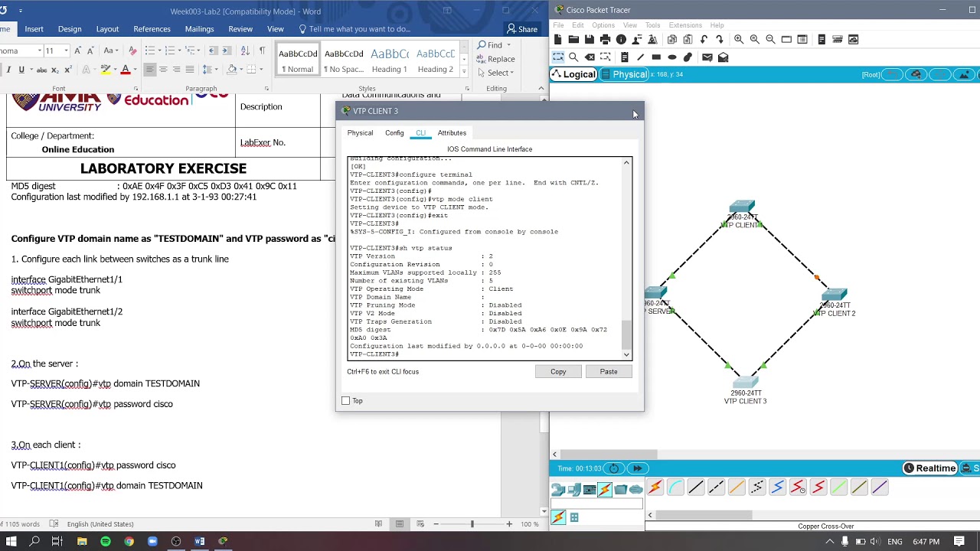The image size is (980, 551).
Task: Apply red font color button in Word
Action: click(x=126, y=70)
